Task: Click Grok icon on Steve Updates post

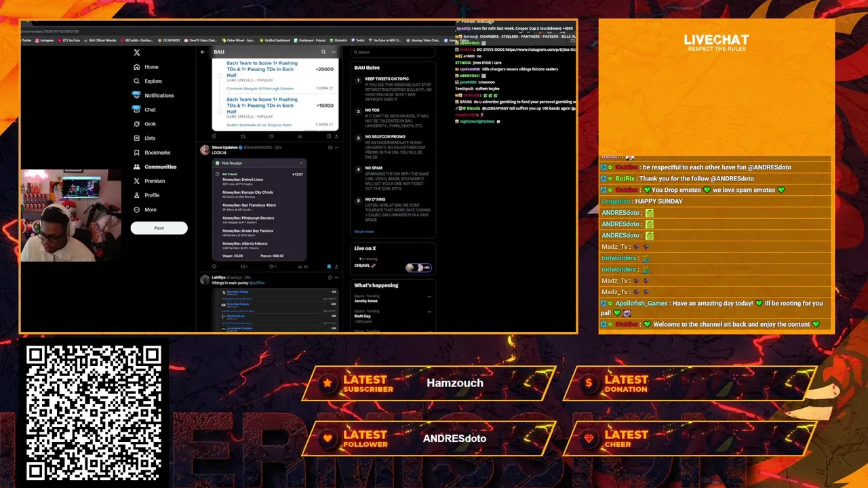Action: click(x=330, y=147)
